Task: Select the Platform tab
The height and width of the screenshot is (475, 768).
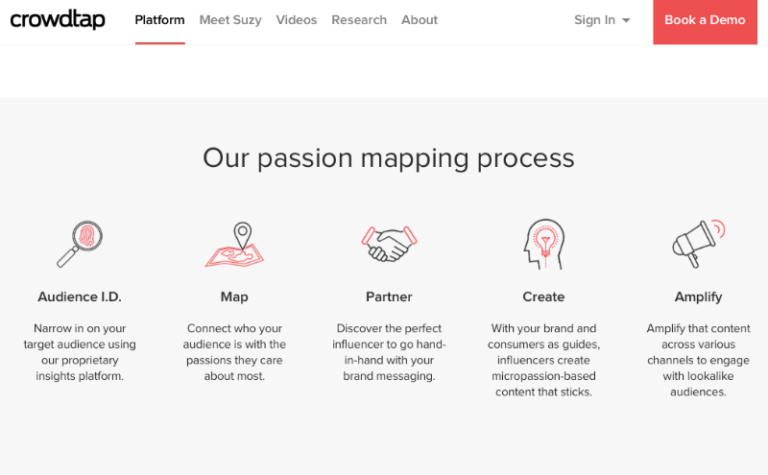Action: coord(160,20)
